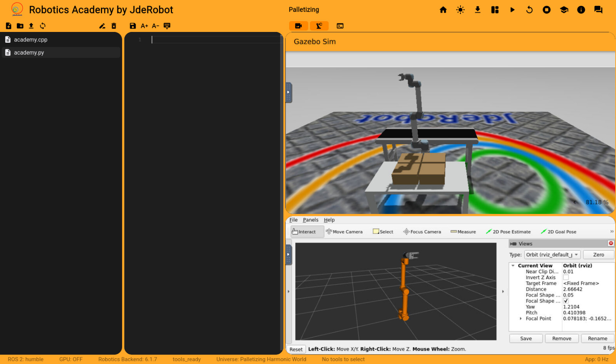Click the play button to run code
Image resolution: width=616 pixels, height=364 pixels.
tap(512, 10)
